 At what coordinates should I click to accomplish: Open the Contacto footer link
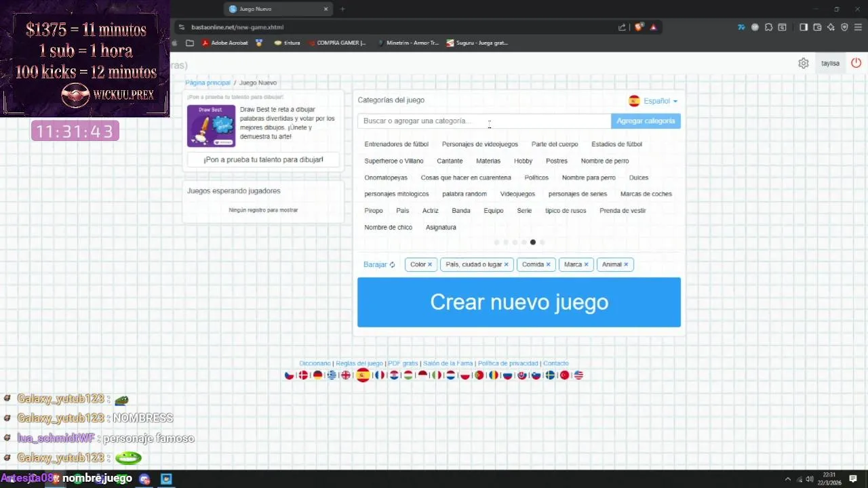coord(556,363)
